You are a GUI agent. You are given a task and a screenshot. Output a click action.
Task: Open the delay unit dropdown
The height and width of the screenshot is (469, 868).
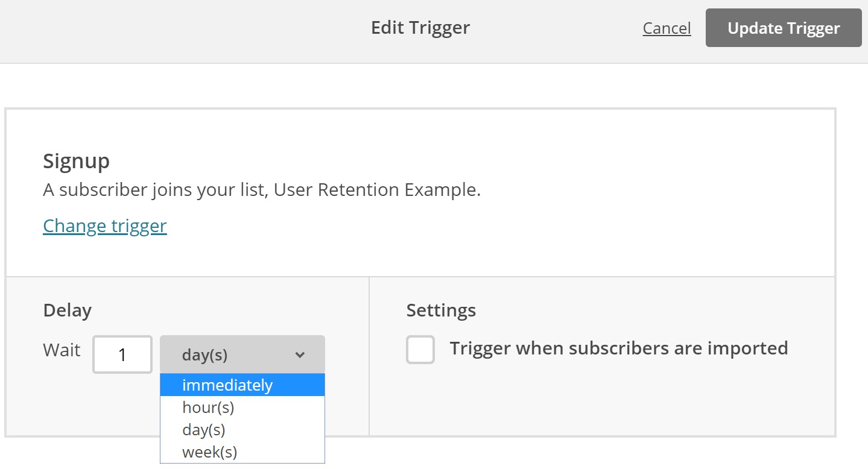tap(241, 354)
